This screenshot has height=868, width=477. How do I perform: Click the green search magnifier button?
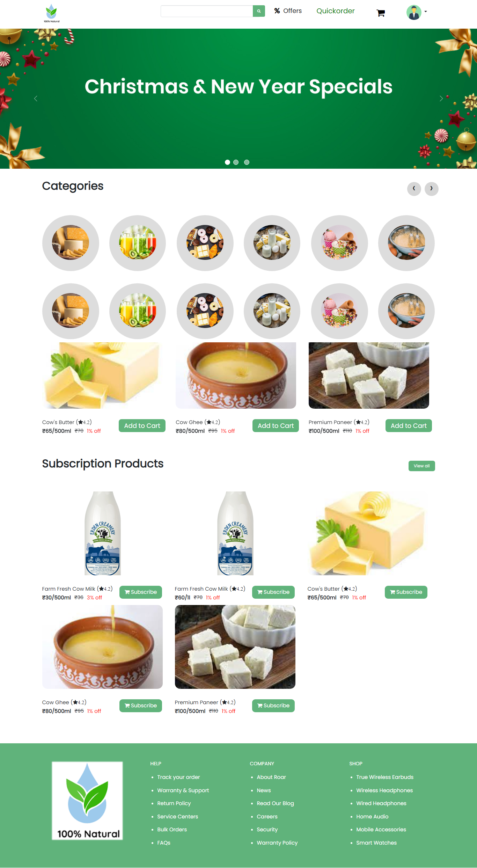coord(259,11)
